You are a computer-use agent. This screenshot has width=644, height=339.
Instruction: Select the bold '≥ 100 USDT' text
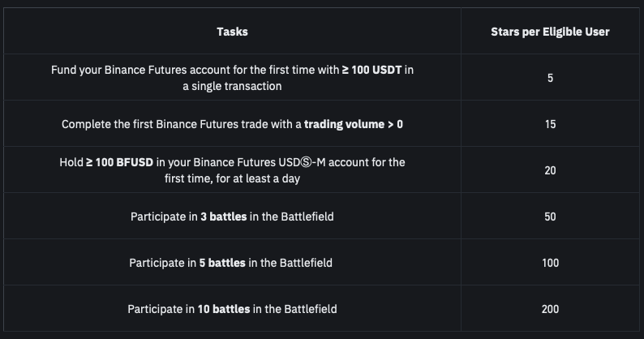(x=371, y=70)
